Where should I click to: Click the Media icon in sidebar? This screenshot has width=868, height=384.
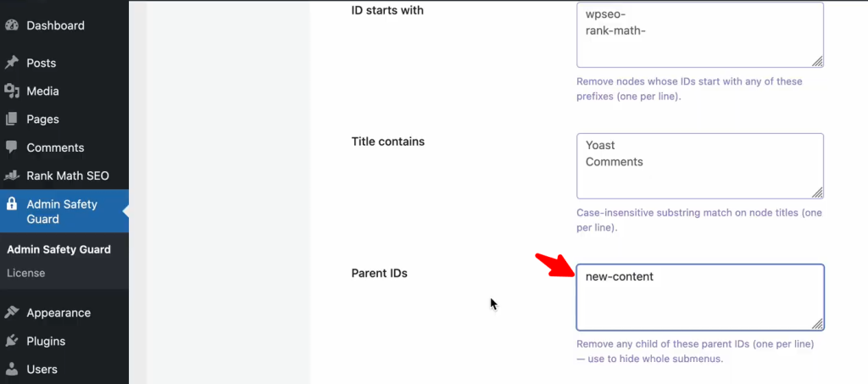12,91
